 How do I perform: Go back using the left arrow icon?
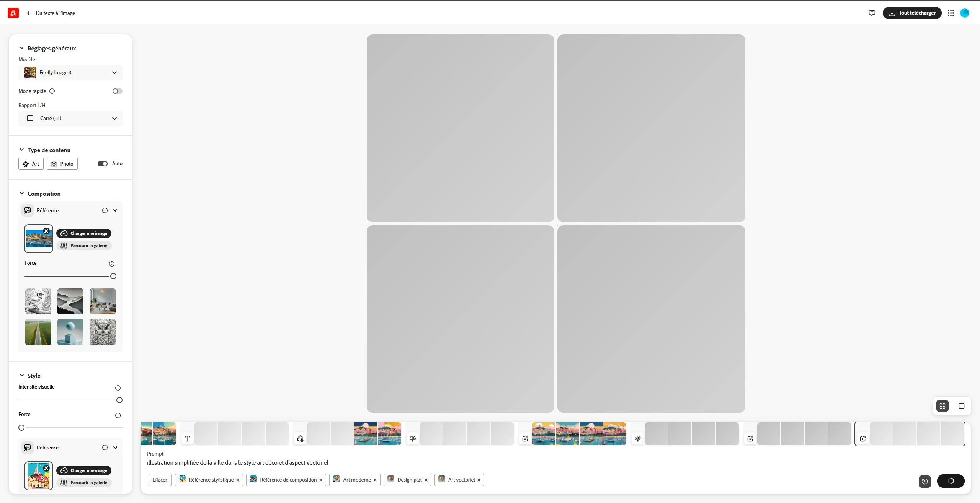(28, 13)
